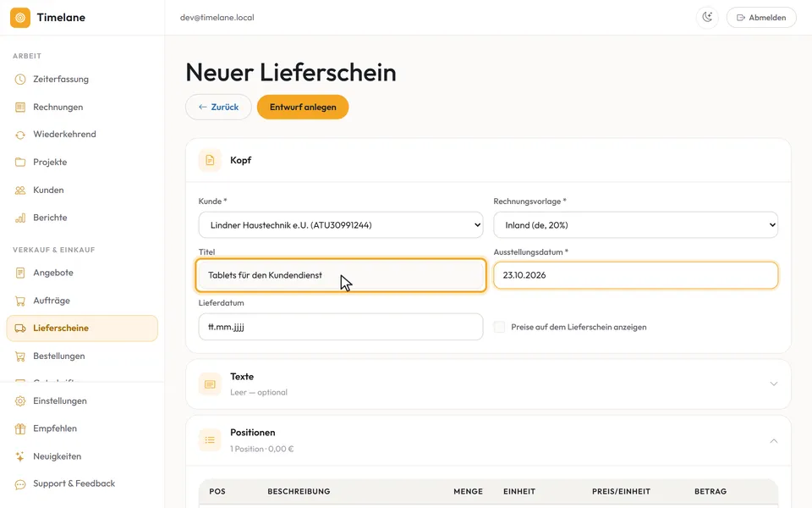Click the Support & Feedback chat icon
The height and width of the screenshot is (508, 812).
(x=20, y=484)
